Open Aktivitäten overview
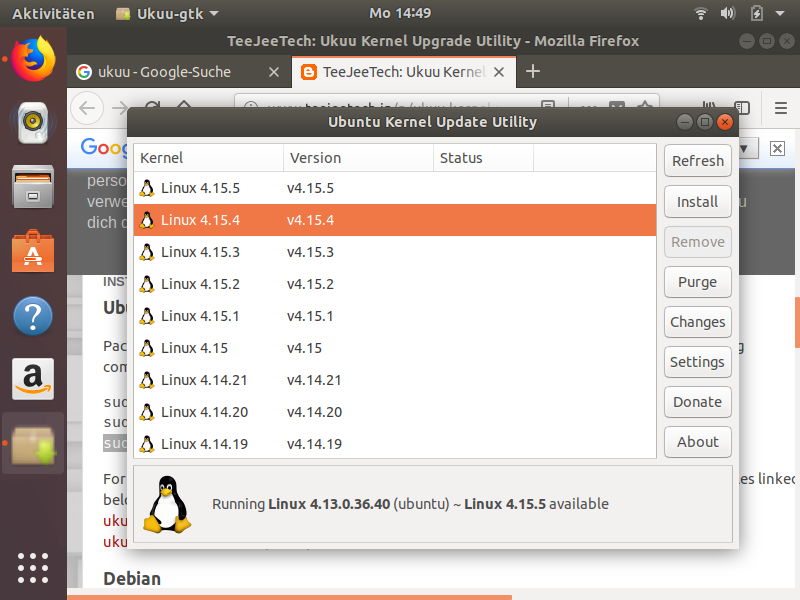 point(53,14)
